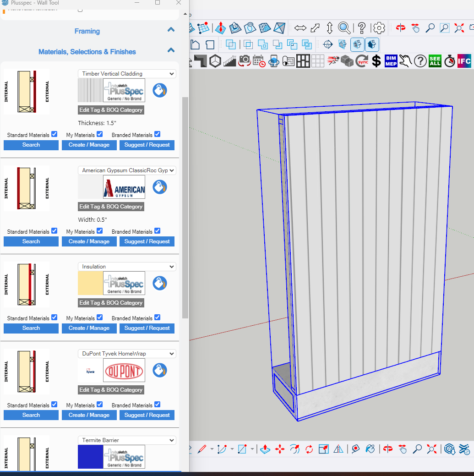Open the Insulation material dropdown
The image size is (474, 476).
[x=127, y=267]
